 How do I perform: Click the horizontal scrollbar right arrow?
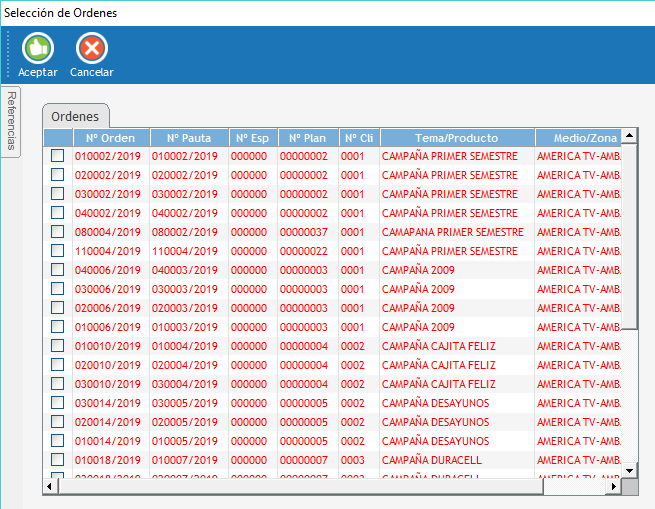tap(614, 485)
